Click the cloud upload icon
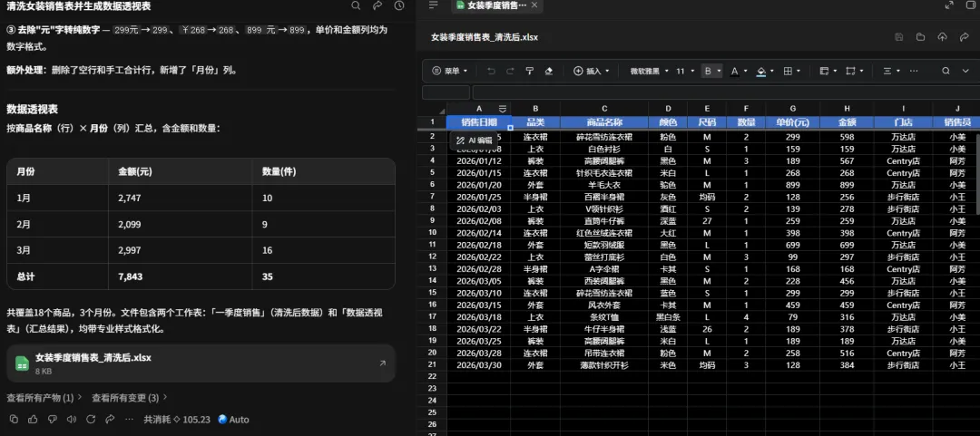Viewport: 980px width, 436px height. coord(943,37)
